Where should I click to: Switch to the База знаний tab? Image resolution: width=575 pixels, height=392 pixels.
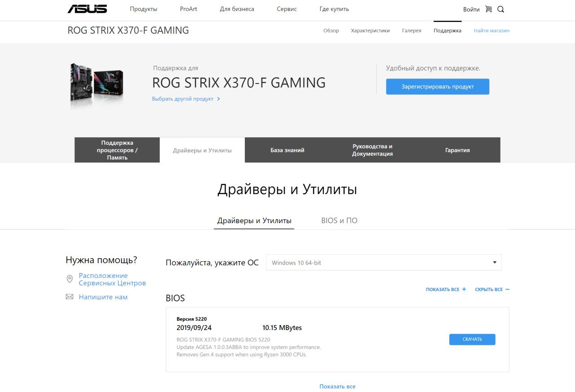(x=287, y=150)
